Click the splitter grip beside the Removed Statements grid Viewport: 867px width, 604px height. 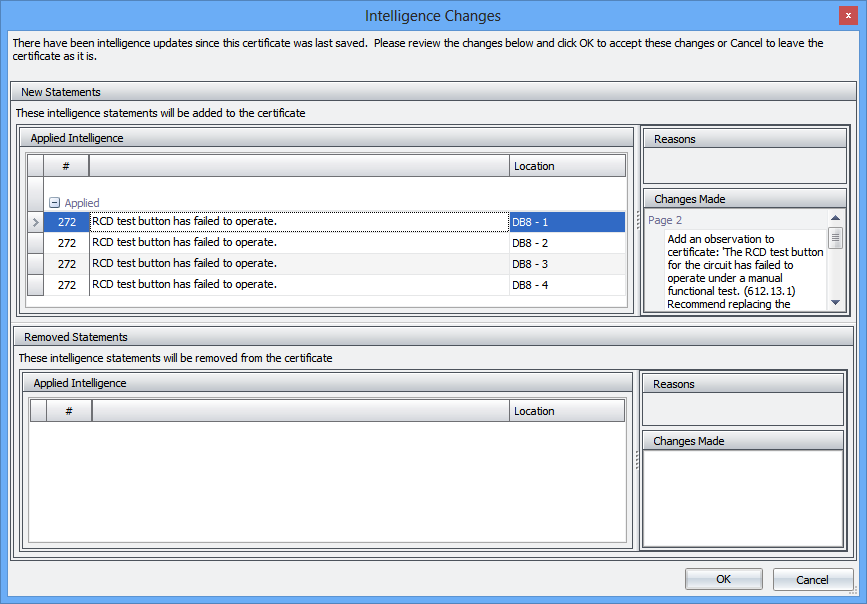[x=637, y=459]
